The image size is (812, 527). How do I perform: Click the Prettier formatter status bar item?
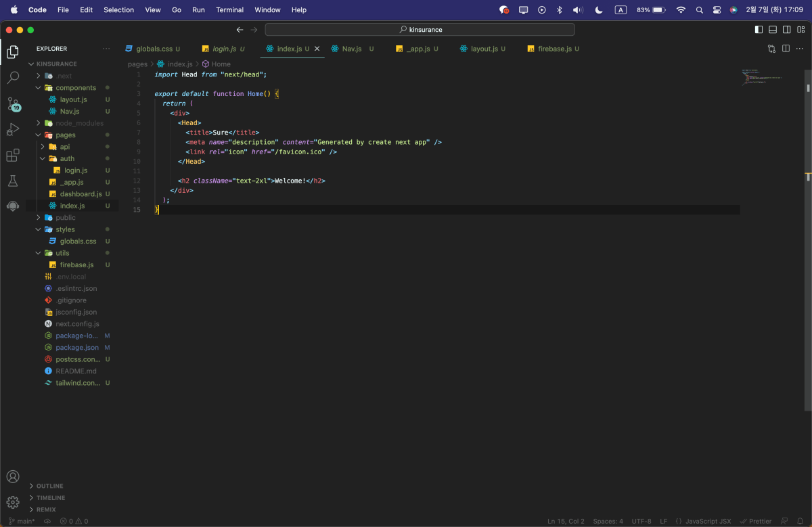(x=756, y=521)
